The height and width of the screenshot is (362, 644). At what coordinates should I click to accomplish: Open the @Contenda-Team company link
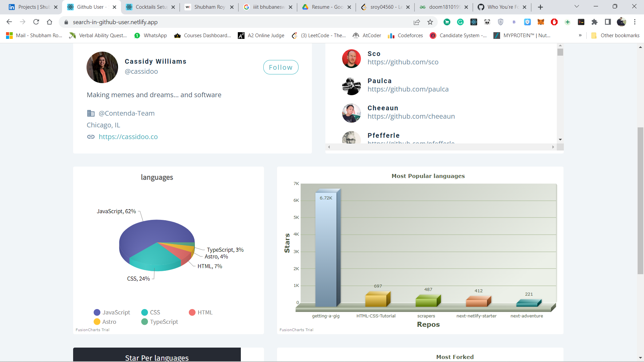coord(126,113)
